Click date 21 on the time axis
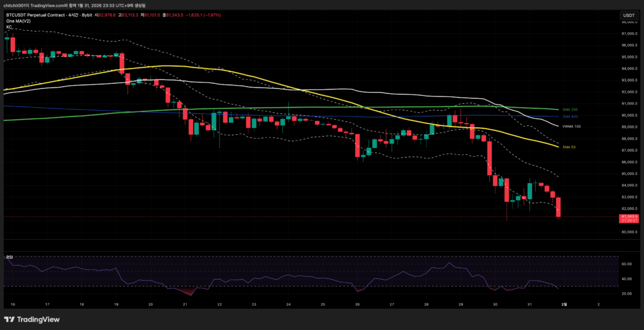Image resolution: width=644 pixels, height=330 pixels. click(186, 304)
